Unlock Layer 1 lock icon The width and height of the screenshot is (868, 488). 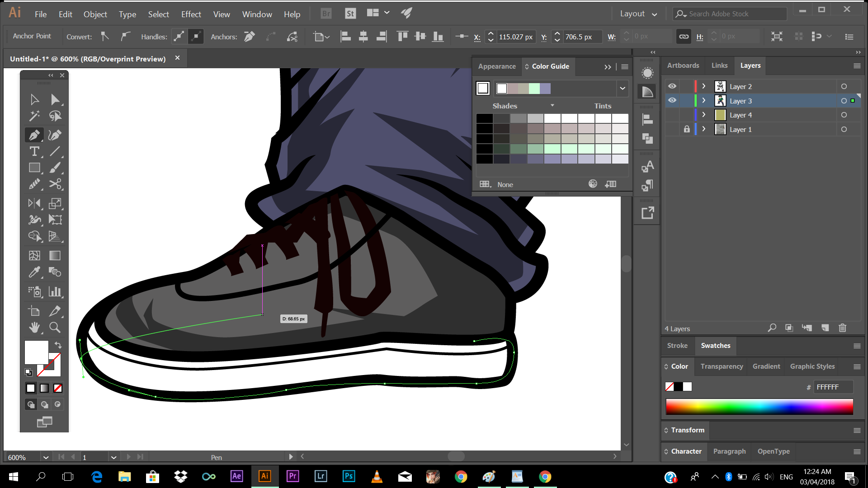[x=687, y=129]
